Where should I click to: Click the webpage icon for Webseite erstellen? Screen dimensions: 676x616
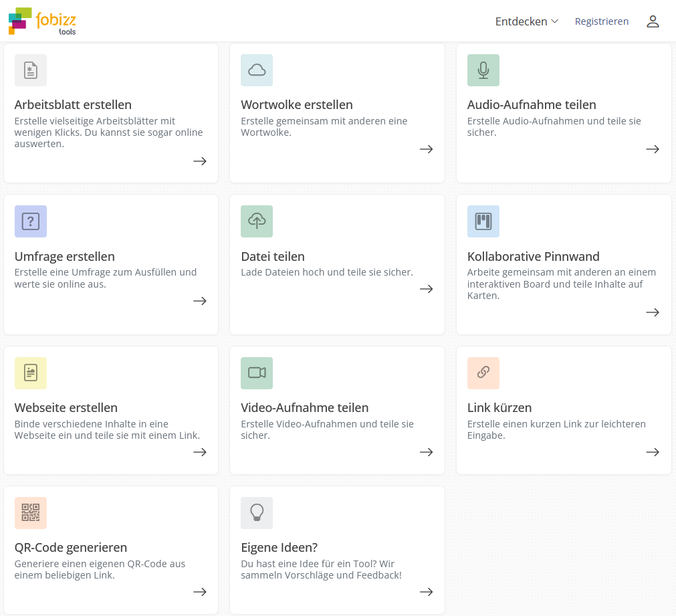pyautogui.click(x=31, y=373)
